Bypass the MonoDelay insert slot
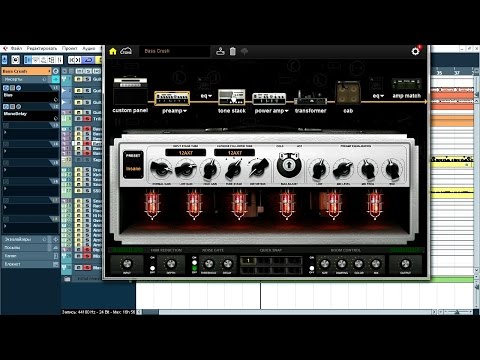The height and width of the screenshot is (360, 480). [x=12, y=106]
